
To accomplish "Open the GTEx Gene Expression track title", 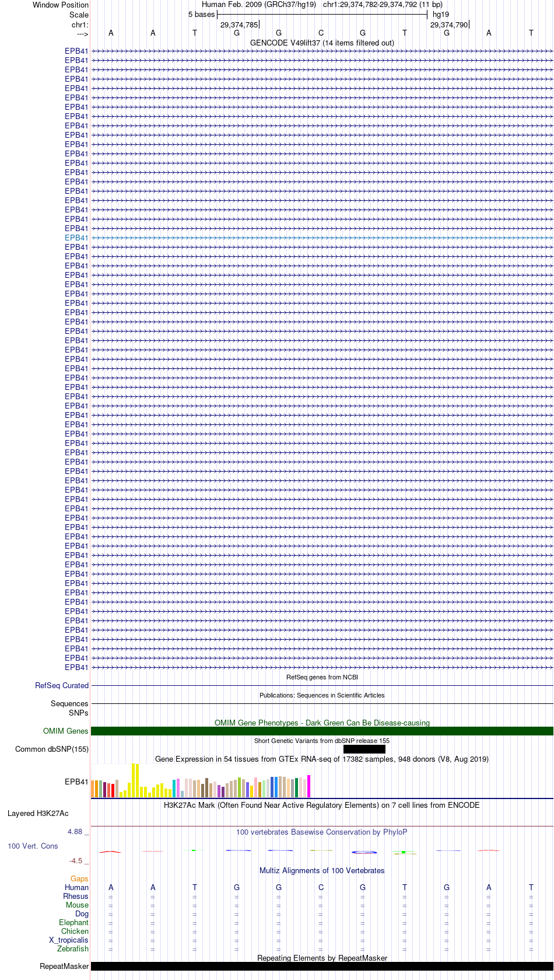I will click(x=322, y=759).
